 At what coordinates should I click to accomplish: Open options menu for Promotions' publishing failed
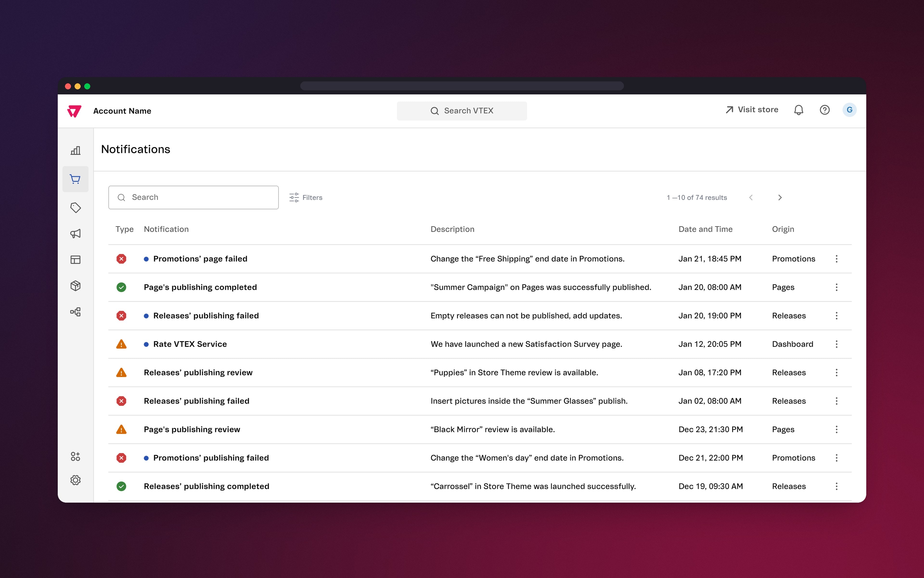point(837,458)
